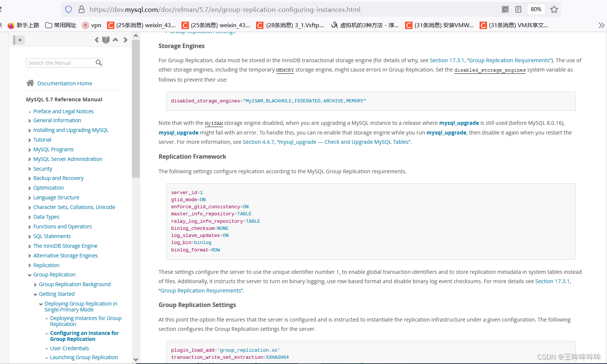Open Preface and Legal Notices
The height and width of the screenshot is (364, 607).
pos(63,111)
